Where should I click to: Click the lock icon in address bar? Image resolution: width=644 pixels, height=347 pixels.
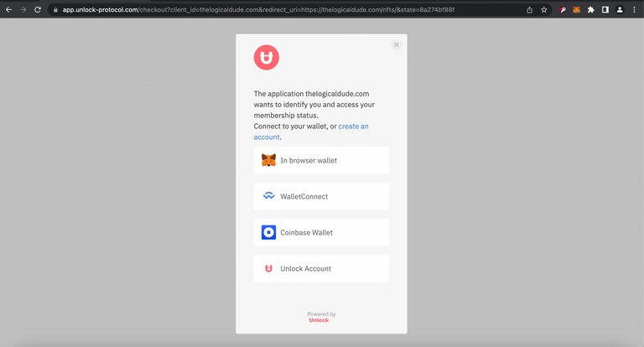(x=55, y=10)
